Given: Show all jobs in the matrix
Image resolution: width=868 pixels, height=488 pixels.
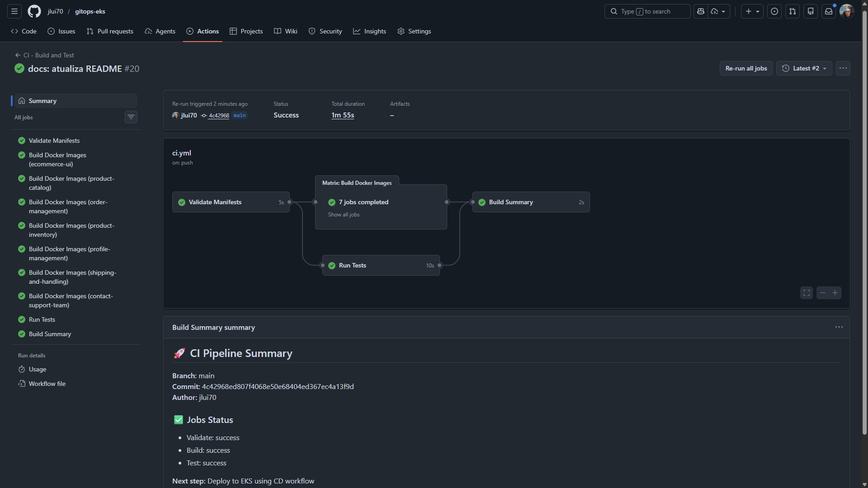Looking at the screenshot, I should tap(344, 215).
